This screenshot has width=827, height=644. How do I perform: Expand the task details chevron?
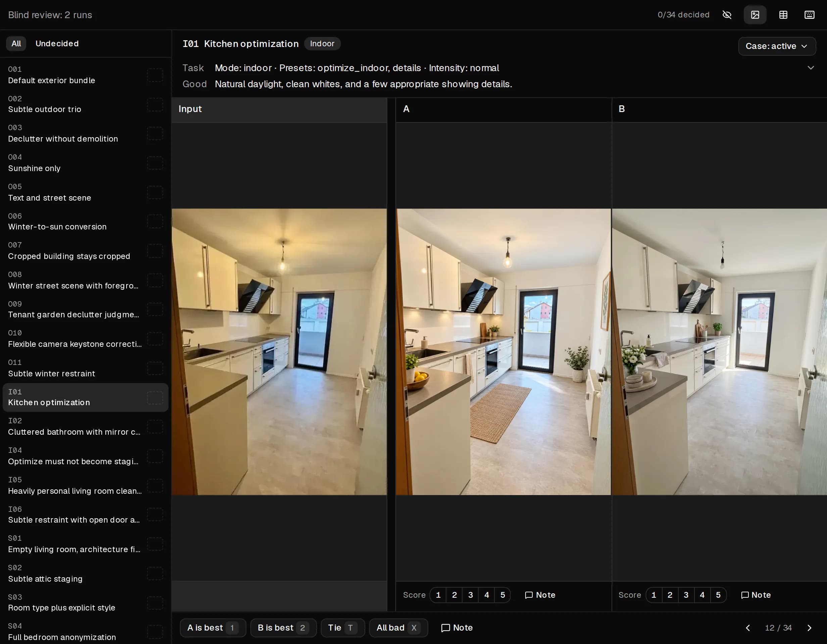[810, 68]
